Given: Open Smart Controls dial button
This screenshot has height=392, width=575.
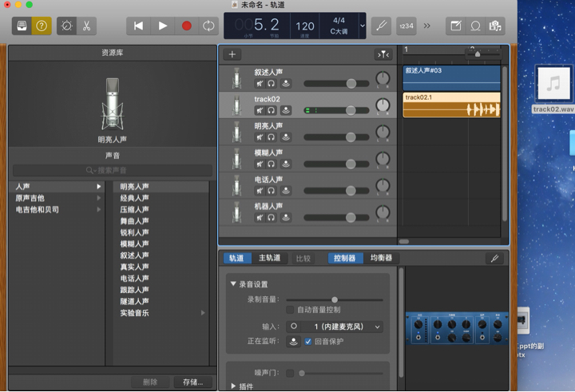Looking at the screenshot, I should coord(67,26).
